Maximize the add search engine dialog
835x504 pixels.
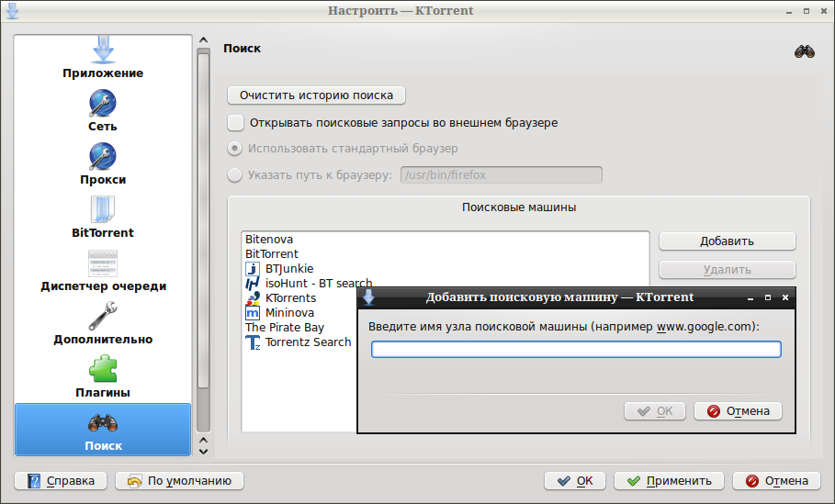tap(768, 297)
